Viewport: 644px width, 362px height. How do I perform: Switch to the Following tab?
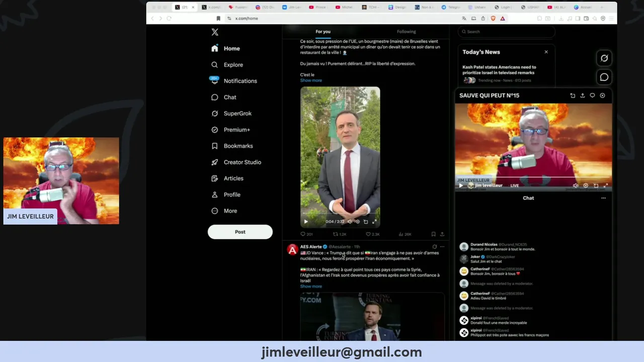[x=407, y=32]
